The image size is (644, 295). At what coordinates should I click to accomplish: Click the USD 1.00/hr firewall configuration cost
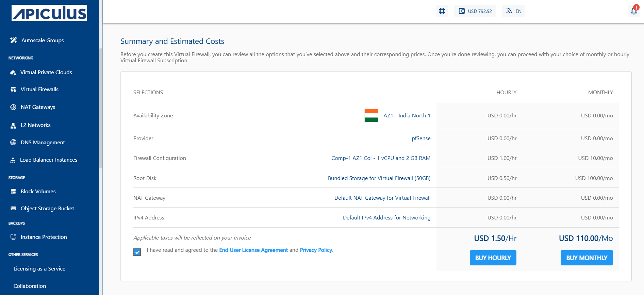[502, 158]
